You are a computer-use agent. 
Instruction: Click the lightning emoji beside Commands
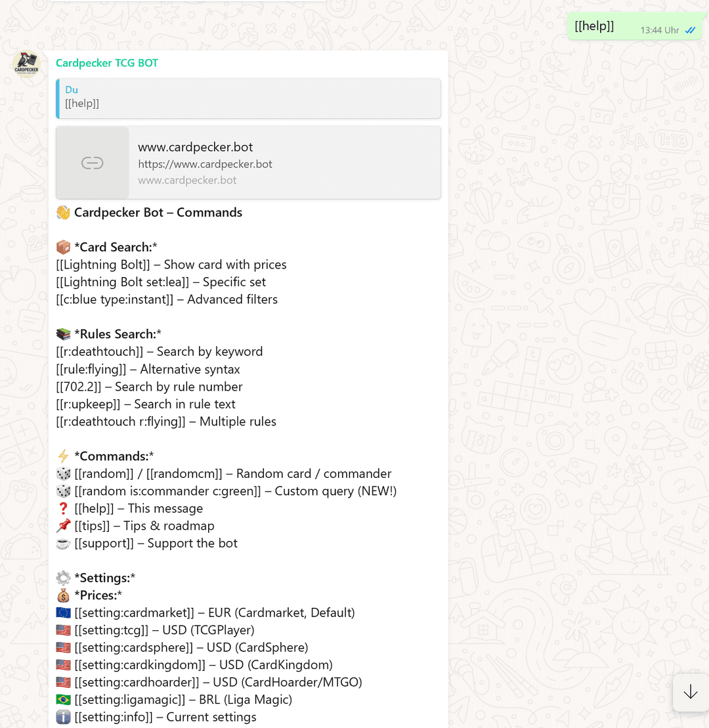pyautogui.click(x=62, y=456)
